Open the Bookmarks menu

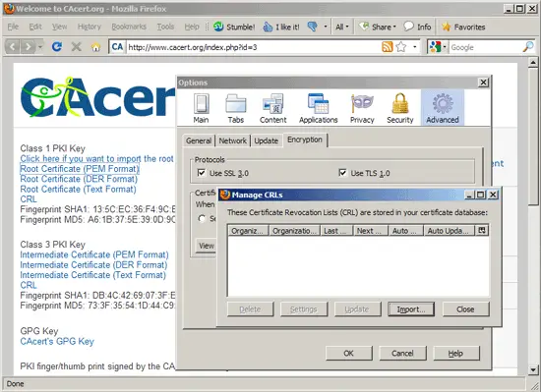pyautogui.click(x=129, y=27)
